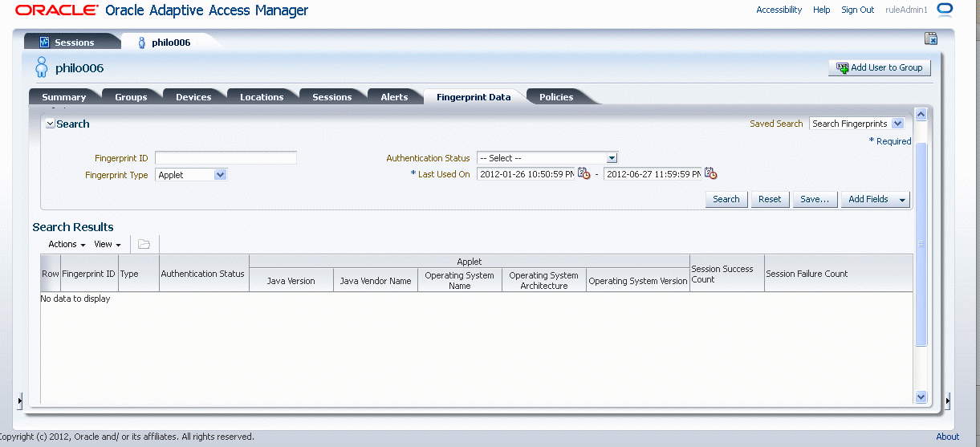Switch to the Policies tab

pos(556,97)
